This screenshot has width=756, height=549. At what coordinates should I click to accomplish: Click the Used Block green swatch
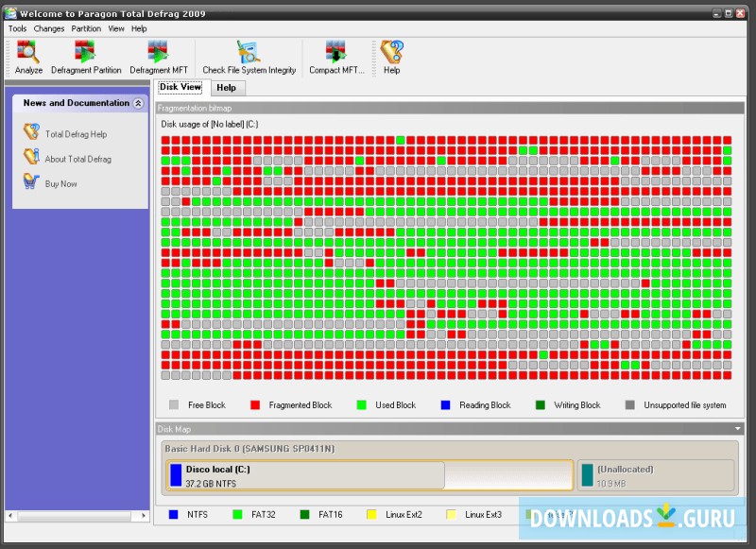click(x=361, y=404)
